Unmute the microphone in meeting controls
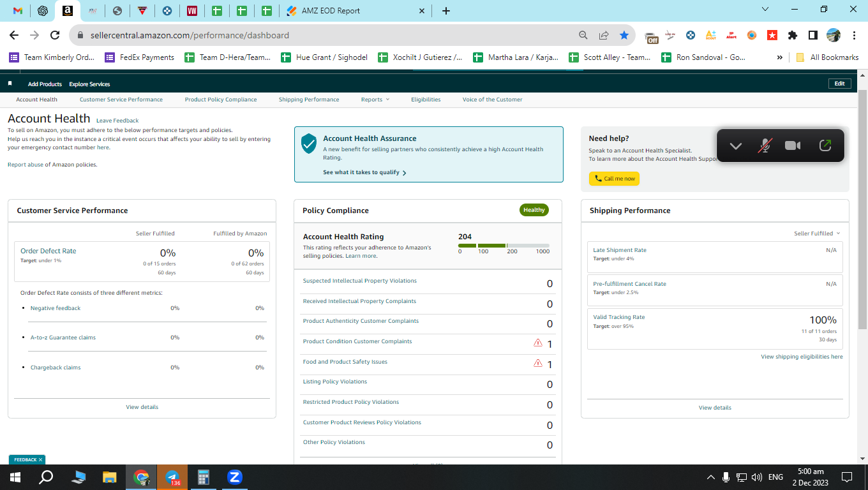Image resolution: width=868 pixels, height=490 pixels. [x=765, y=146]
